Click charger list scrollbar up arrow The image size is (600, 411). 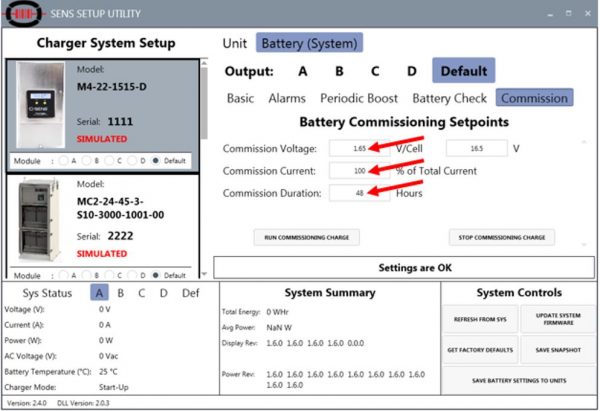click(204, 62)
